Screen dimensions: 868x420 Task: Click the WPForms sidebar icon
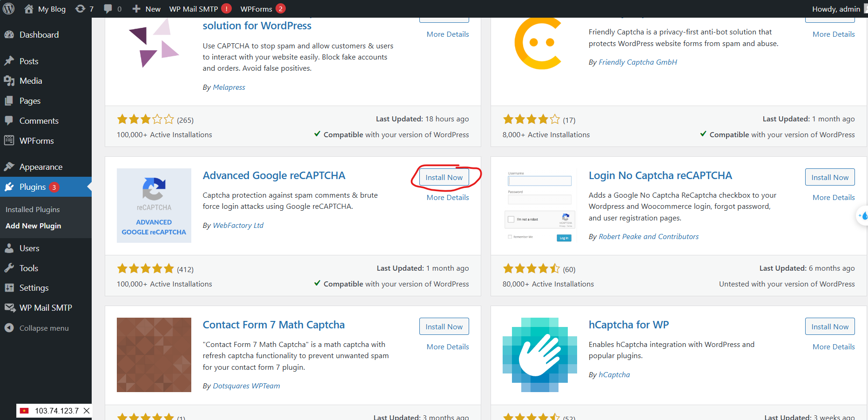point(9,140)
